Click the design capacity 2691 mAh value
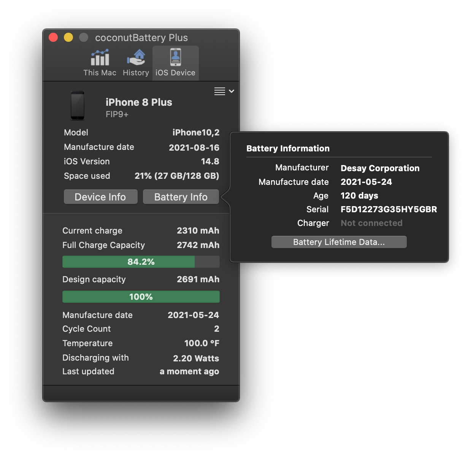The height and width of the screenshot is (458, 476). (x=198, y=279)
